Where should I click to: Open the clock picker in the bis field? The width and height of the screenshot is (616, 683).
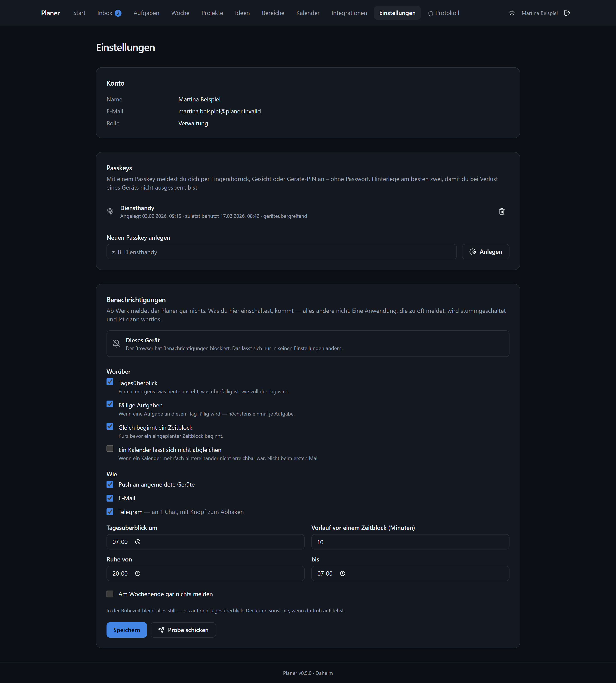342,573
